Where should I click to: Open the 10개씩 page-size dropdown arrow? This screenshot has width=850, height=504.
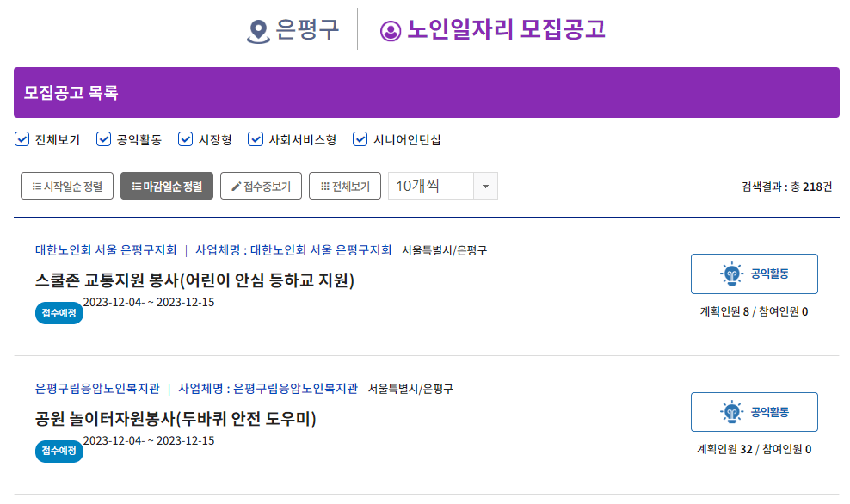coord(484,186)
